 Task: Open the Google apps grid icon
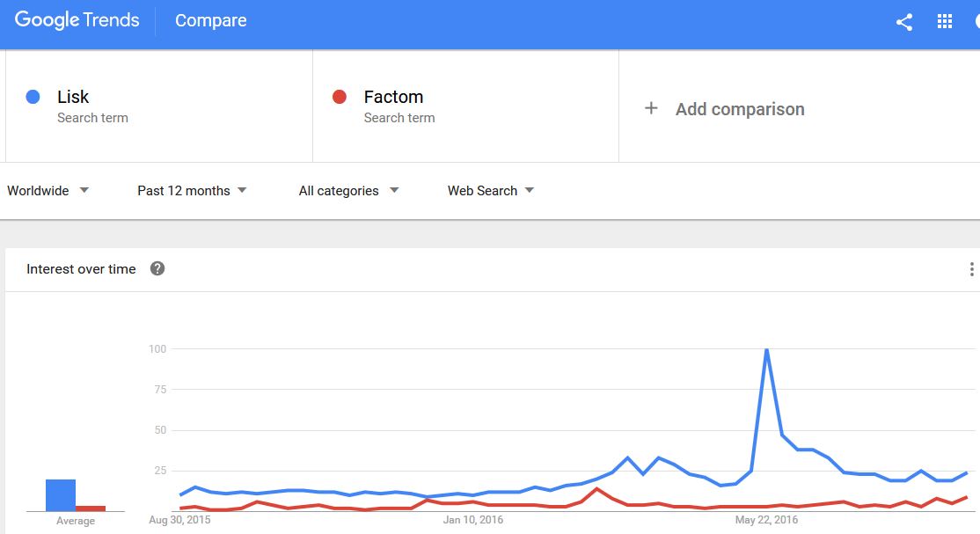[945, 22]
